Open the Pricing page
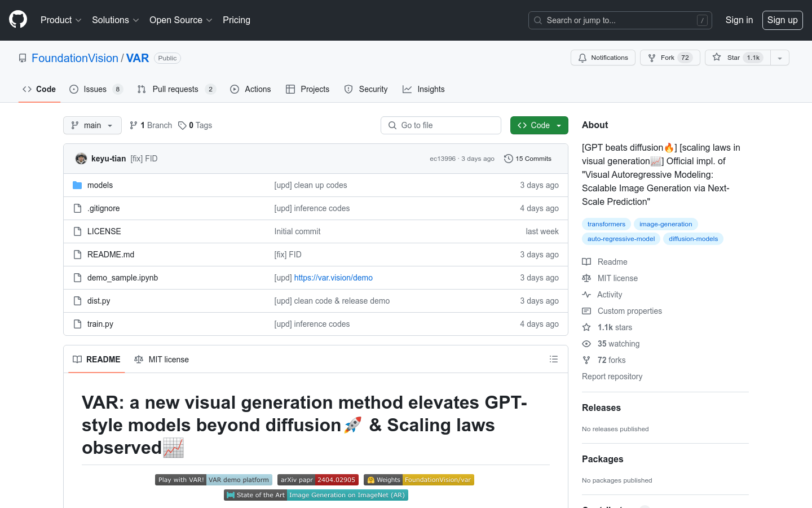The image size is (812, 508). click(236, 20)
